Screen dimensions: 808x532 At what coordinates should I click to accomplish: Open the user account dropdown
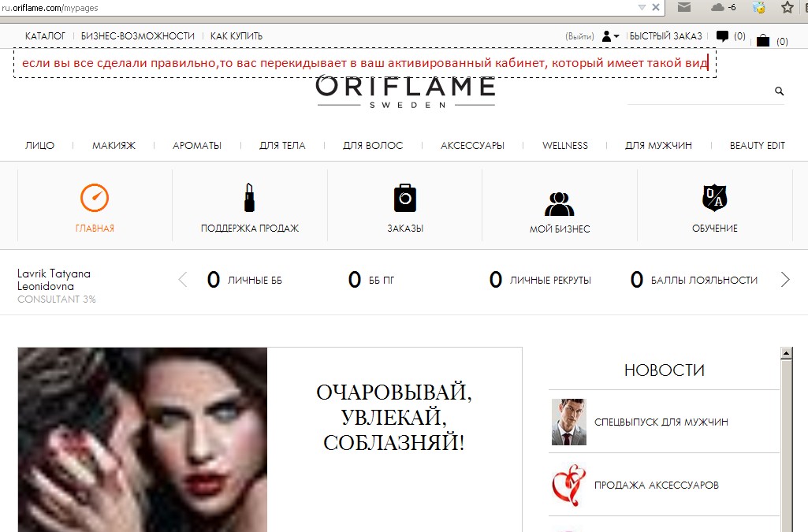pyautogui.click(x=610, y=36)
